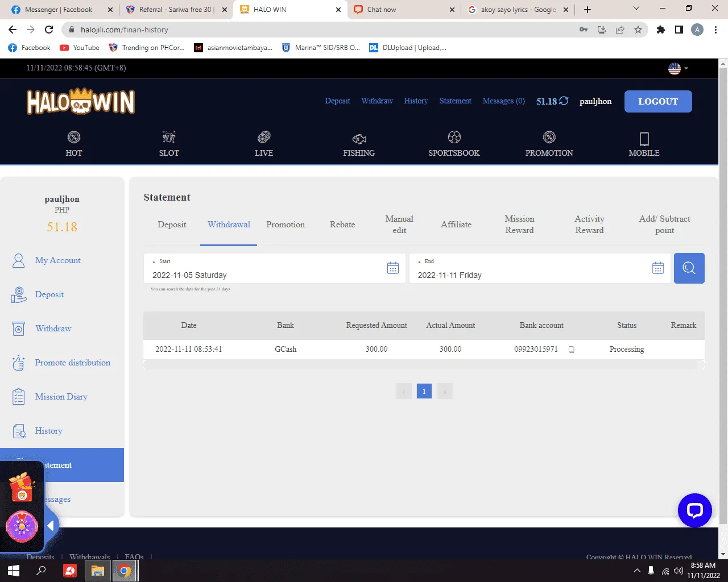Screen dimensions: 728x582
Task: Open a new browser tab
Action: (588, 10)
